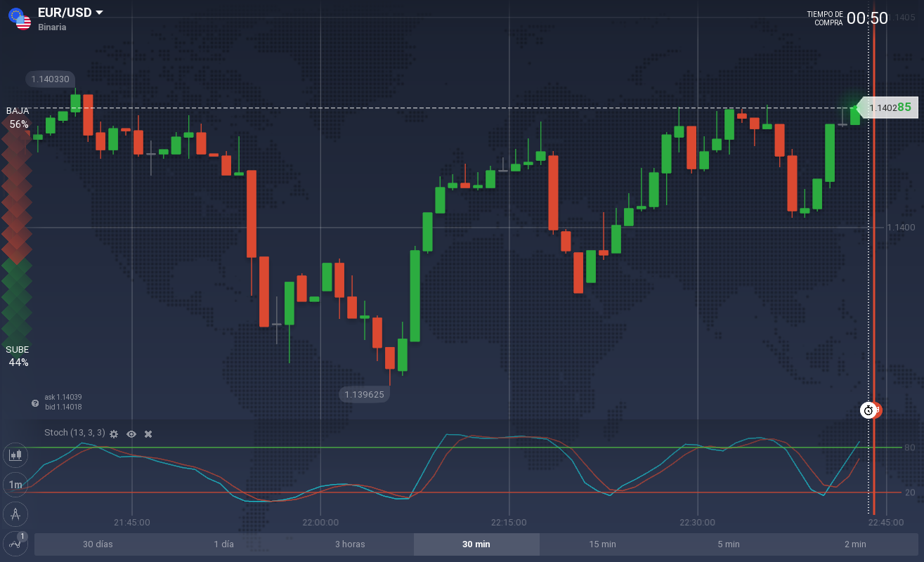Click the 22:15:00 time axis label
Screen dimensions: 924x562
coord(509,522)
